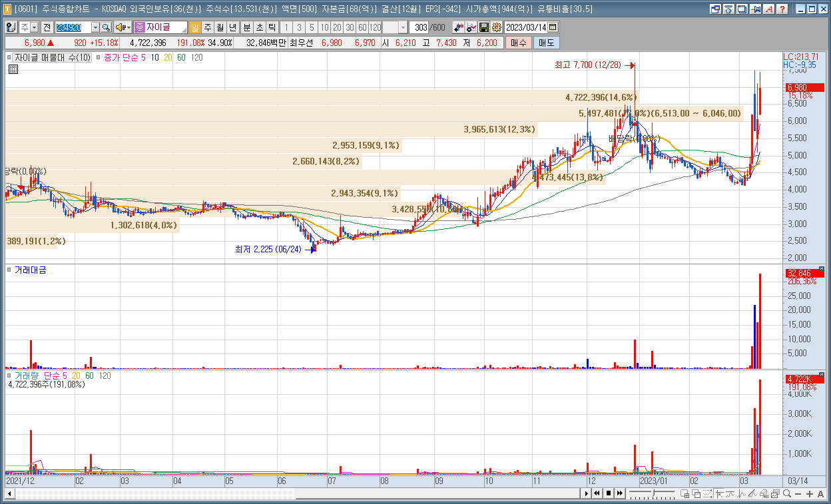
Task: Click the A text icon in bottom toolbar
Action: (820, 493)
